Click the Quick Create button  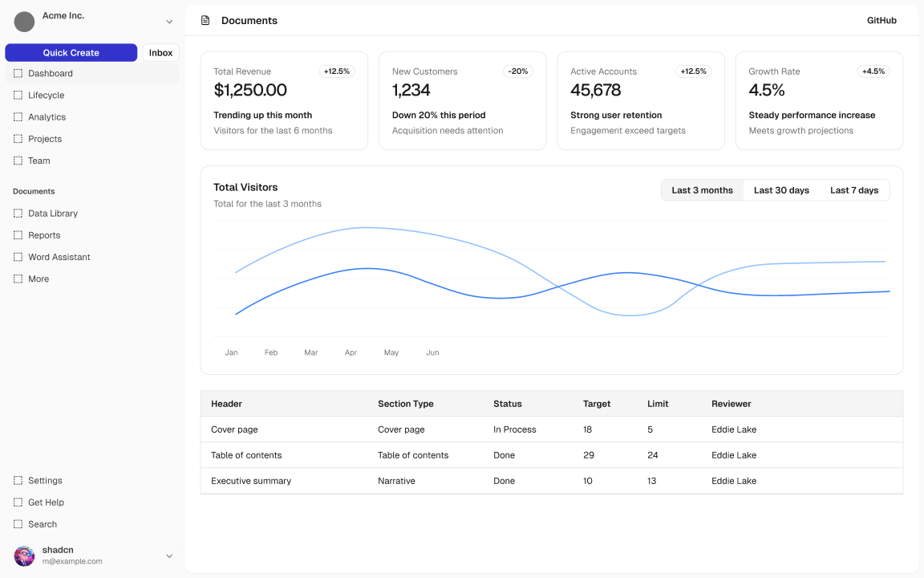[x=71, y=52]
